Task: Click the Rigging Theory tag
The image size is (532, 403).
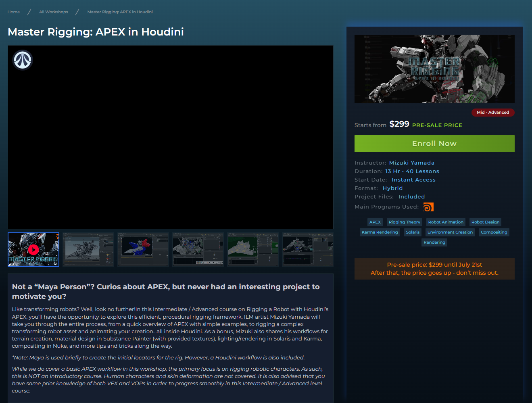Action: tap(405, 222)
